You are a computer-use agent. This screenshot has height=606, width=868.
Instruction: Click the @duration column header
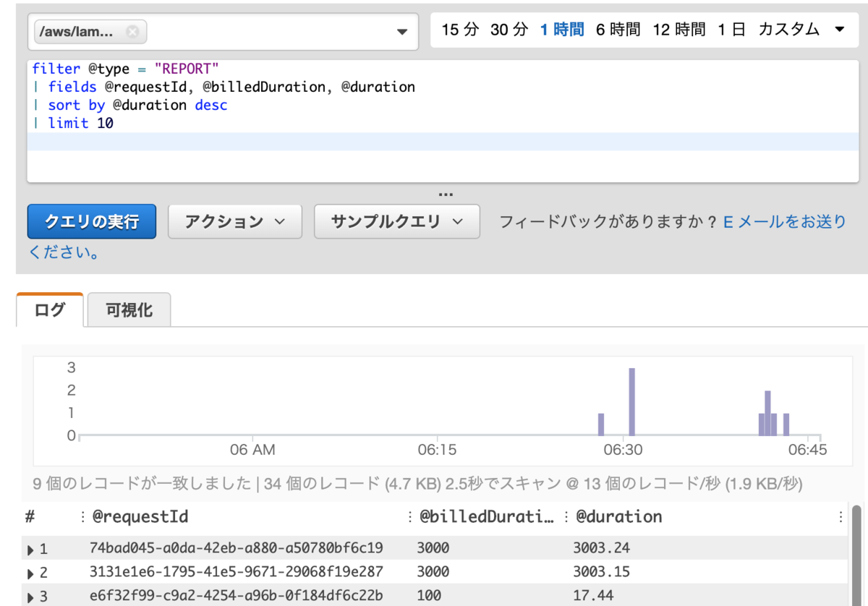tap(618, 516)
